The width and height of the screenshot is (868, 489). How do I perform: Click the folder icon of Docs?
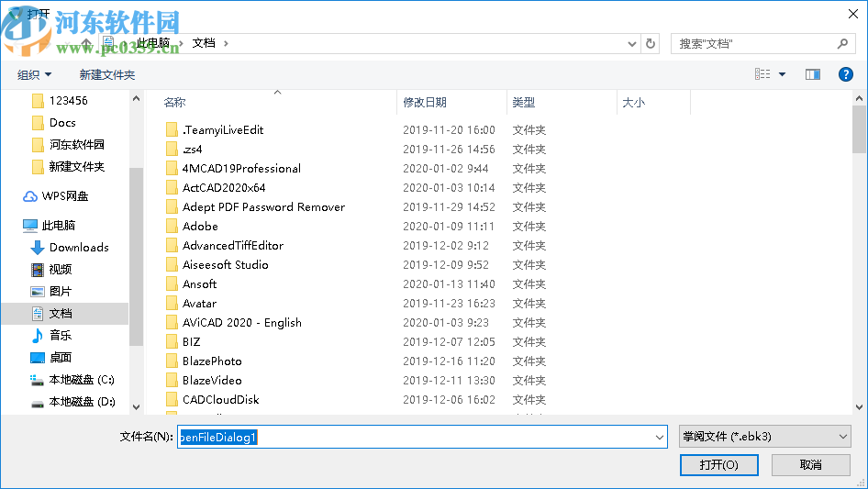coord(38,123)
